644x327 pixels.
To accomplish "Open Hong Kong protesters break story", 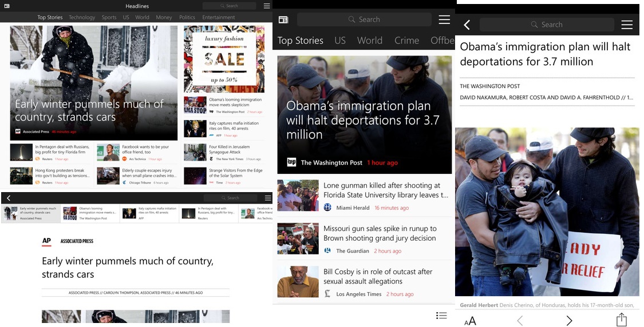I will 52,176.
